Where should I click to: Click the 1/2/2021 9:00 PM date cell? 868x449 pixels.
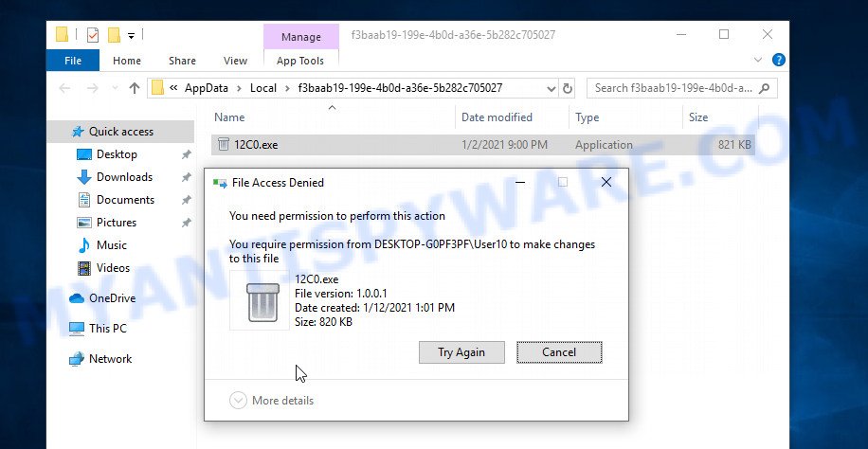pos(504,145)
